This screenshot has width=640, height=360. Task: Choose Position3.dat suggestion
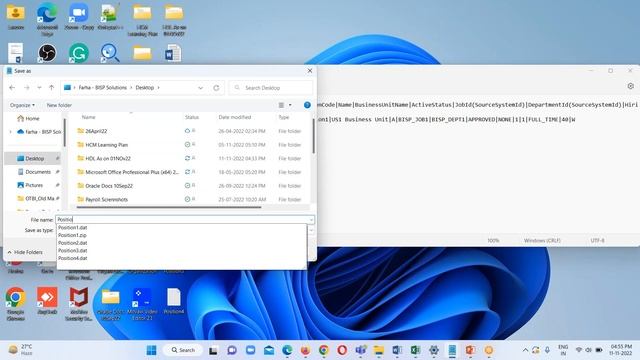click(72, 251)
